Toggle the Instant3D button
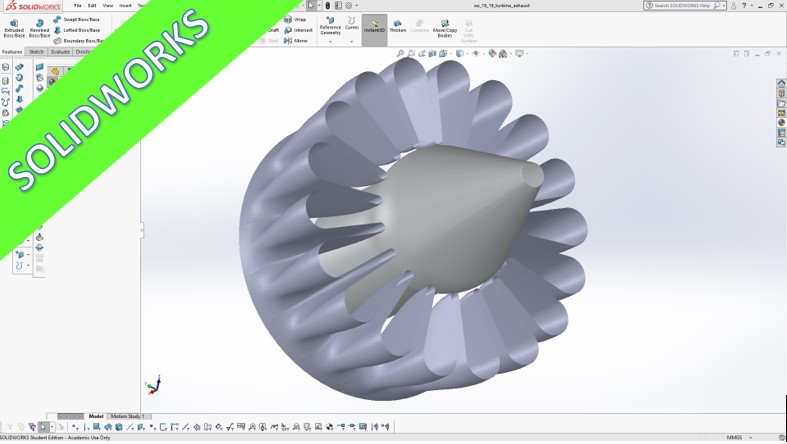Screen dimensions: 787x444 coord(374,30)
